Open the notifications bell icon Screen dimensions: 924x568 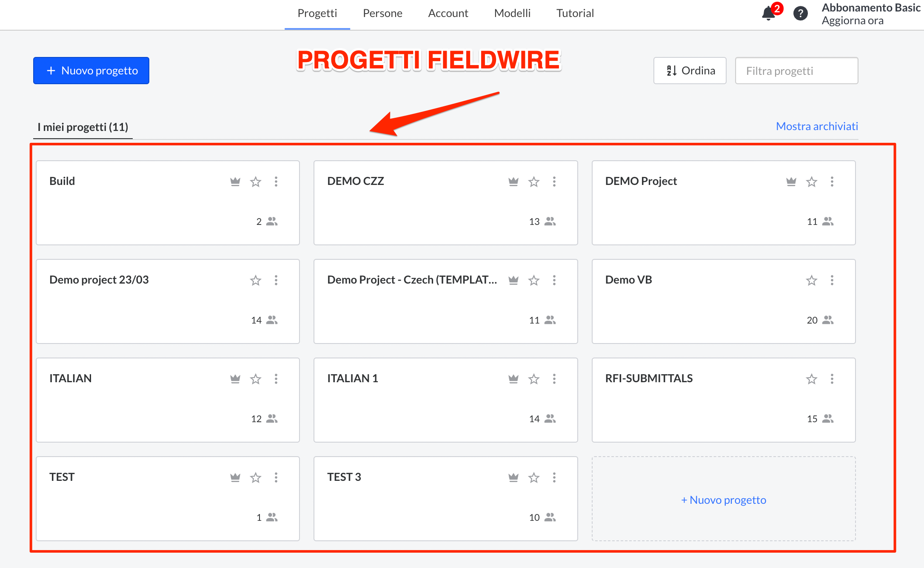768,14
